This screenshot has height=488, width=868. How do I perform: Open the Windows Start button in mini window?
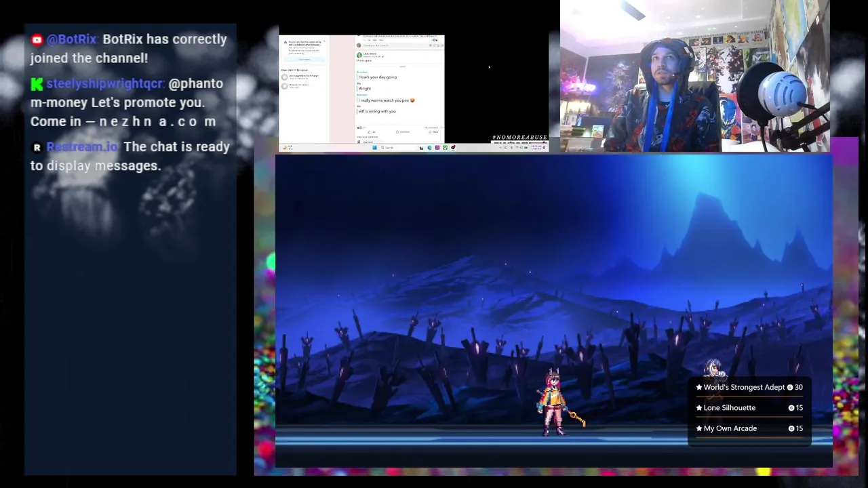pyautogui.click(x=374, y=148)
